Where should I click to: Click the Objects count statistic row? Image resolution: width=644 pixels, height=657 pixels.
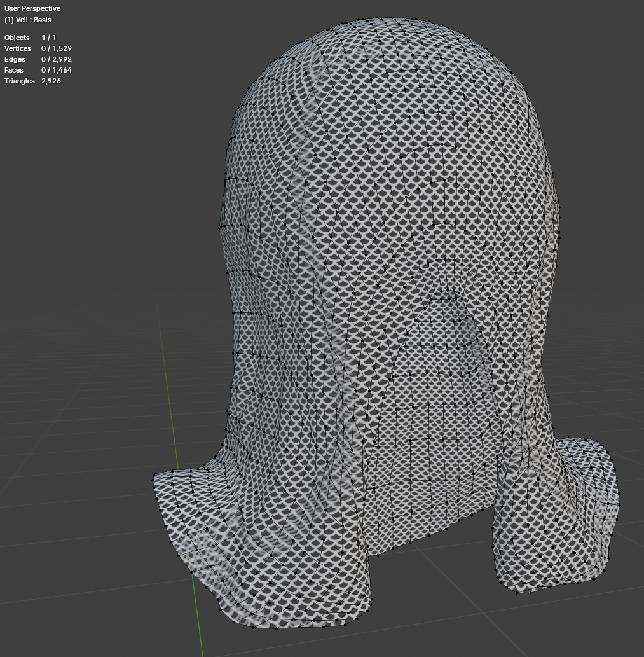tap(31, 38)
